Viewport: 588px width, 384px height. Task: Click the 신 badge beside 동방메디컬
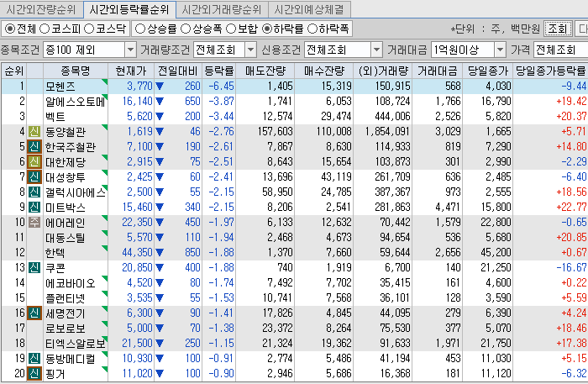[x=34, y=359]
